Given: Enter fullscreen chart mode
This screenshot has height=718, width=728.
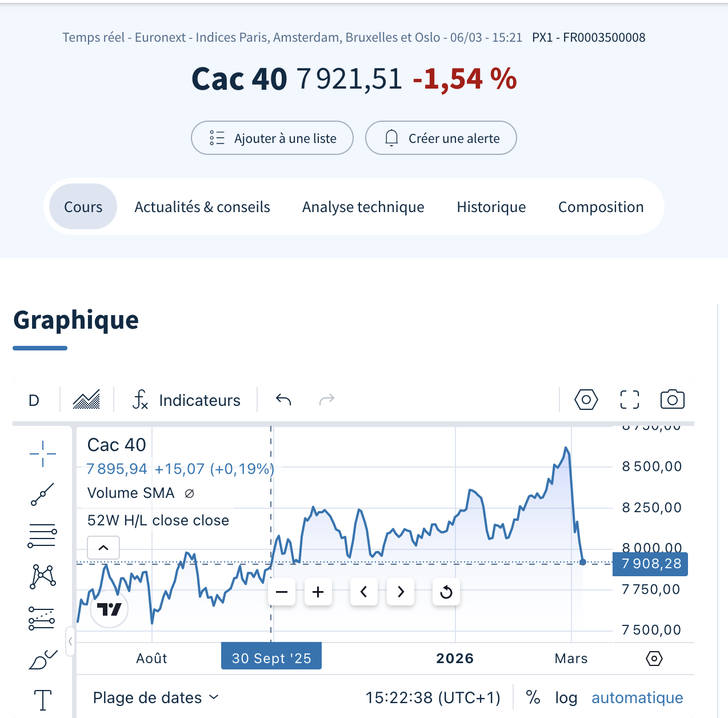Looking at the screenshot, I should click(x=629, y=400).
